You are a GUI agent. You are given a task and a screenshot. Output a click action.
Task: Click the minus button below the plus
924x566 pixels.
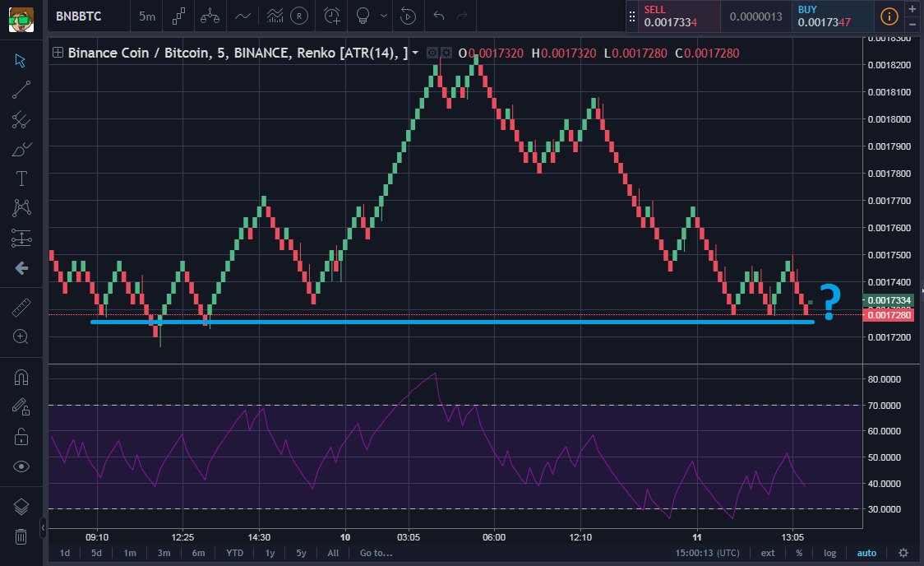[x=912, y=24]
